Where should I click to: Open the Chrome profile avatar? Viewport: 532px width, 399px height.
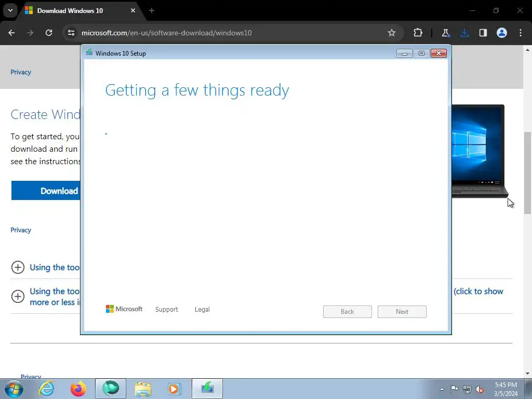click(502, 33)
